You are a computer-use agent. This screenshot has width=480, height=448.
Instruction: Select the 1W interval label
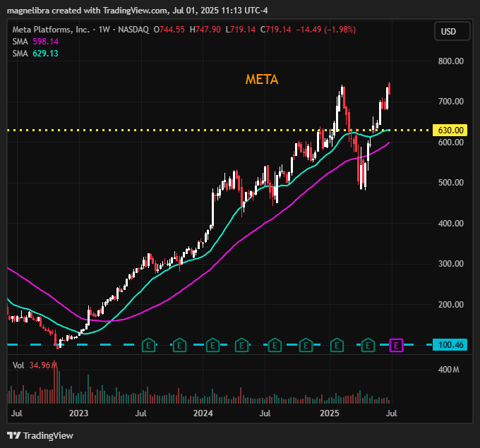click(x=104, y=30)
